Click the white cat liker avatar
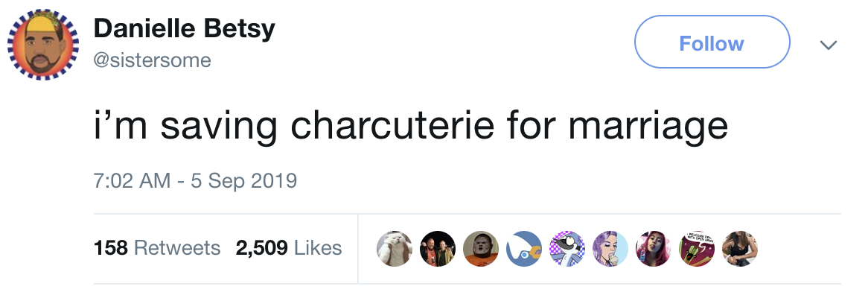 (x=394, y=249)
